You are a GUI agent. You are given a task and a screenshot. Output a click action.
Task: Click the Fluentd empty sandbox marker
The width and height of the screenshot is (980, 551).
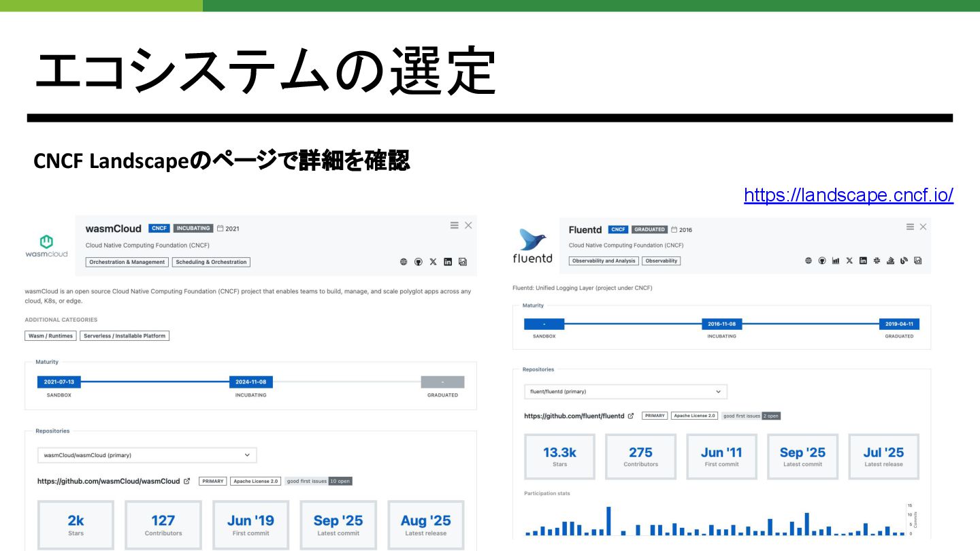(x=544, y=324)
